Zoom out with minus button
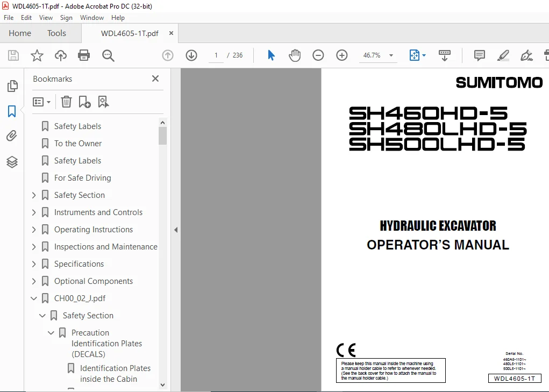Image resolution: width=549 pixels, height=392 pixels. (318, 55)
